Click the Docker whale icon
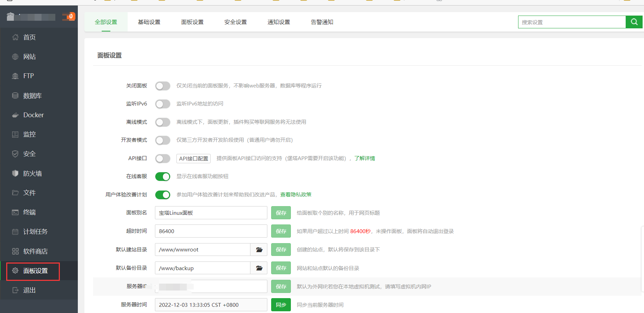Screen dimensions: 644x313 15,115
